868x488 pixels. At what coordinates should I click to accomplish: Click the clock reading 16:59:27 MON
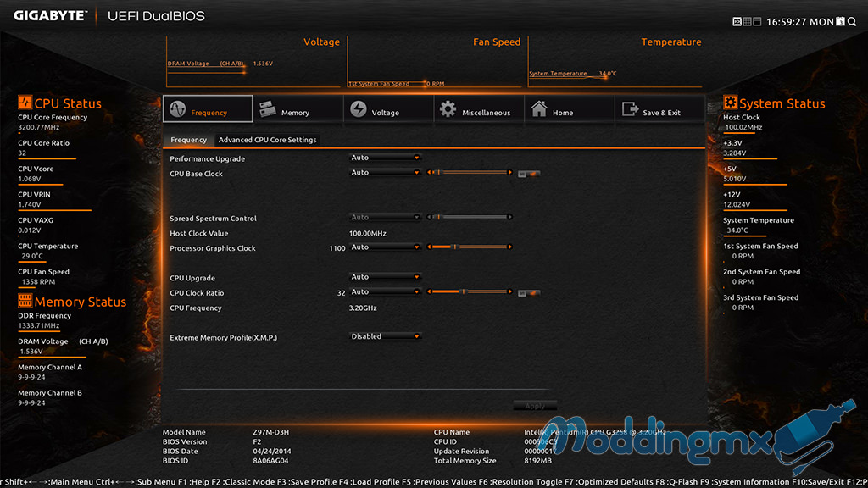click(x=800, y=22)
